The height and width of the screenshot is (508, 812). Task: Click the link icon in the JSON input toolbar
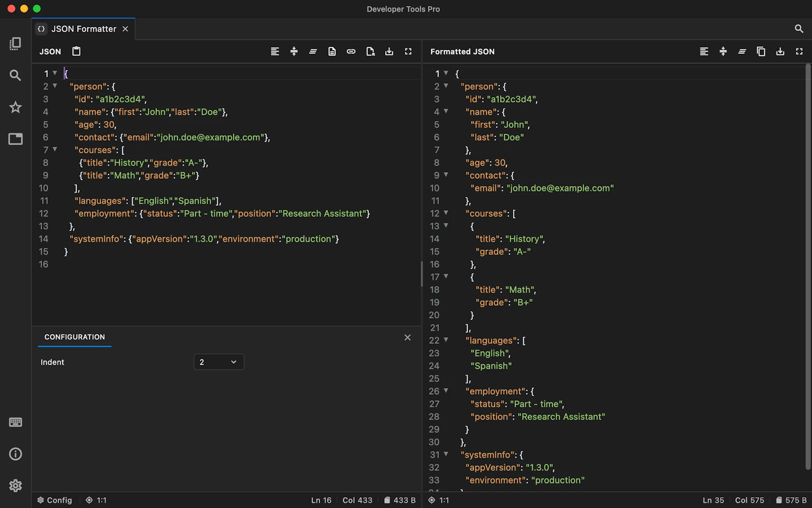pyautogui.click(x=351, y=51)
